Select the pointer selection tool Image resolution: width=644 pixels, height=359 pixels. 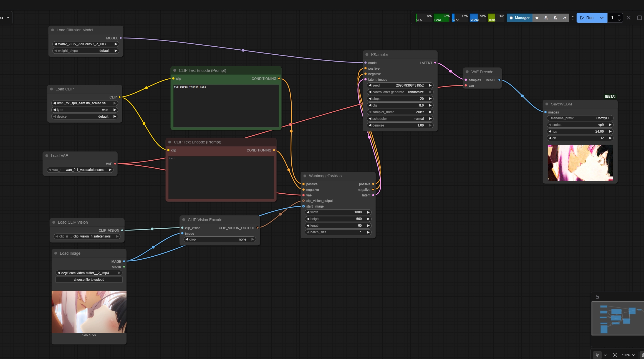tap(597, 355)
